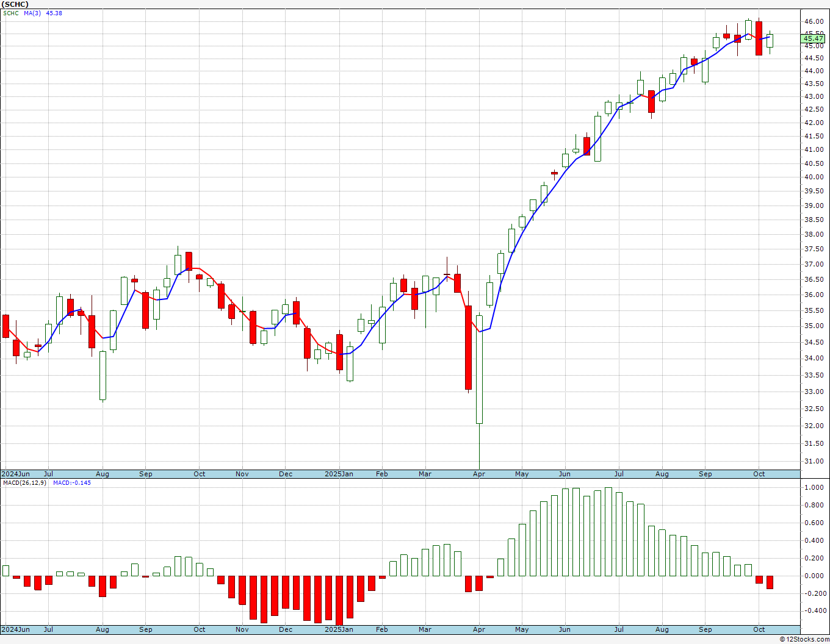Image resolution: width=830 pixels, height=644 pixels.
Task: Click the 43.00 price axis label
Action: click(814, 96)
